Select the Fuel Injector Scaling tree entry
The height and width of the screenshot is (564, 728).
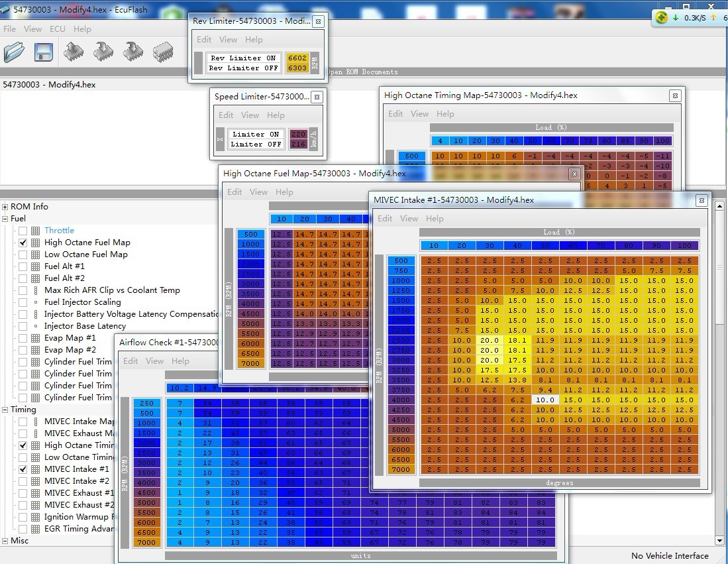pos(82,302)
